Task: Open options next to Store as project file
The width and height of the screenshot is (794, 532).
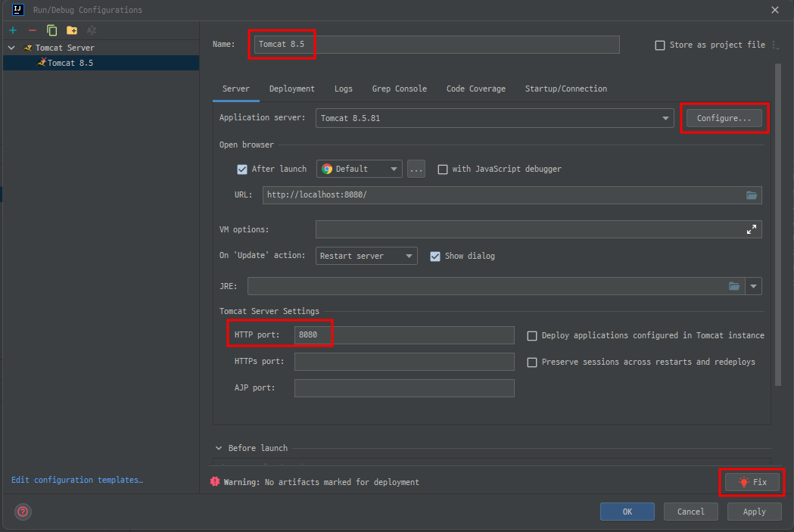Action: (x=775, y=45)
